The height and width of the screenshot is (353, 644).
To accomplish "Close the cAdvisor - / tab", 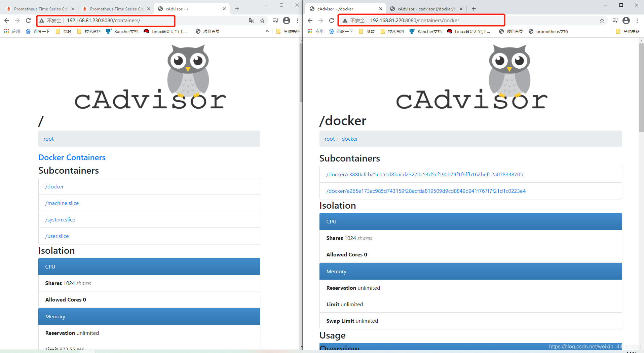I will 224,9.
